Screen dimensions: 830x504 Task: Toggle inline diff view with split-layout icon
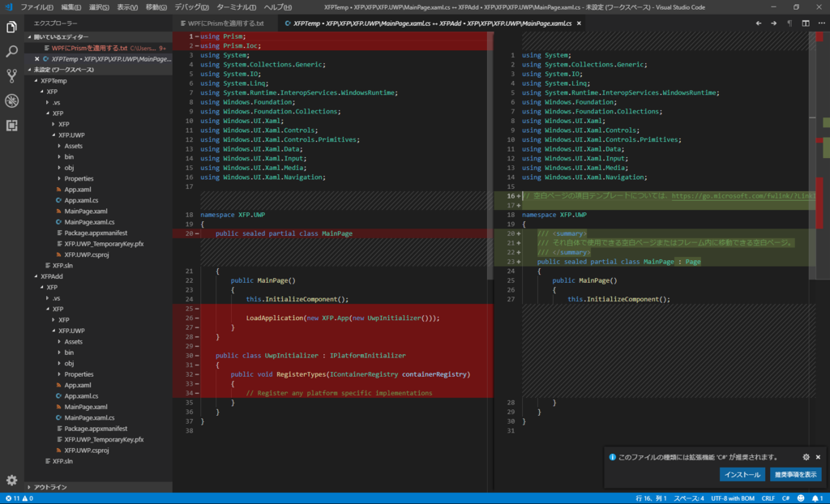point(805,23)
